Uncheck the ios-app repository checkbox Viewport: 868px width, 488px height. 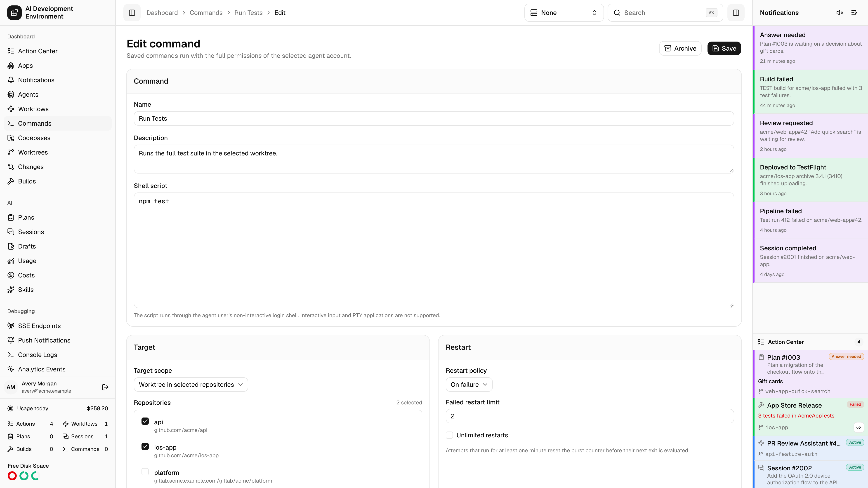click(145, 447)
